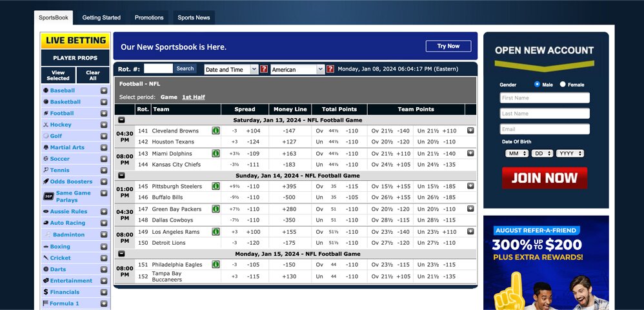Click the Try Now button

448,46
